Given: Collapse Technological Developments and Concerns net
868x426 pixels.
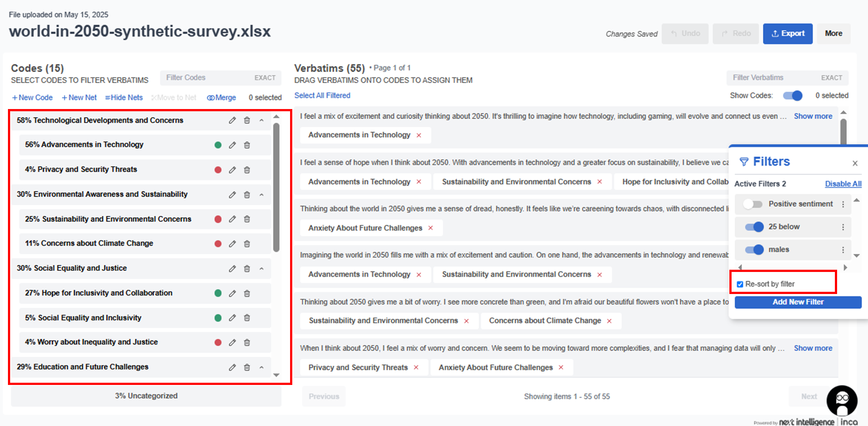Looking at the screenshot, I should pos(261,121).
